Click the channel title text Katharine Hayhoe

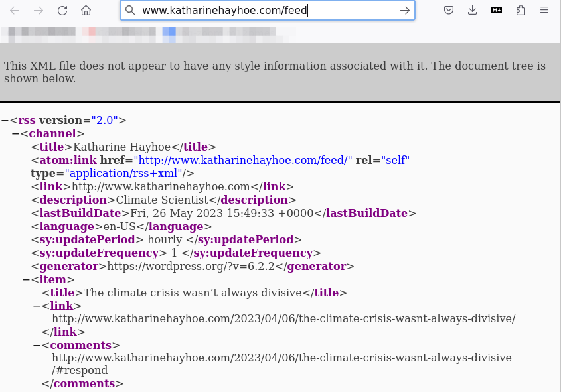121,147
